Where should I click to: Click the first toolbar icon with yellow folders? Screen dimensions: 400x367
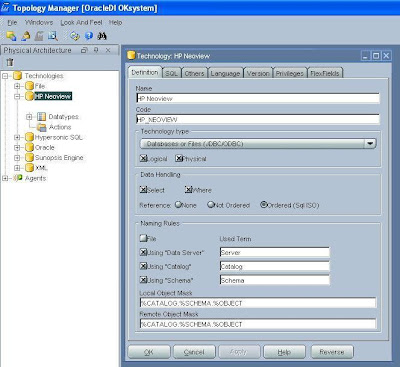coord(11,36)
